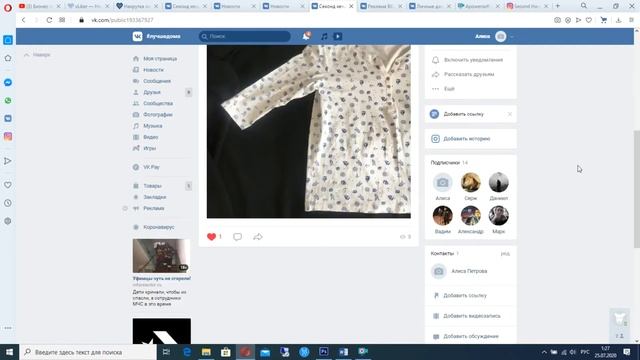
Task: Open settings gear in Opera sidebar
Action: [x=8, y=221]
